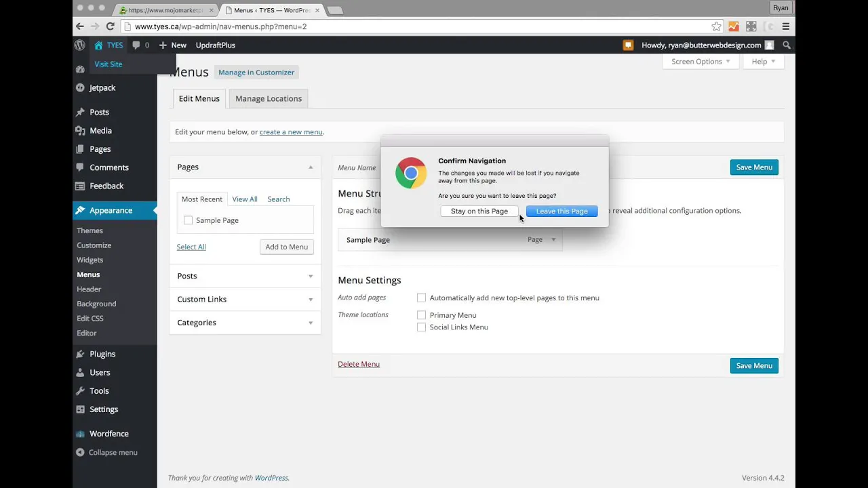The height and width of the screenshot is (488, 868).
Task: Open the Chrome hamburger menu
Action: 786,26
